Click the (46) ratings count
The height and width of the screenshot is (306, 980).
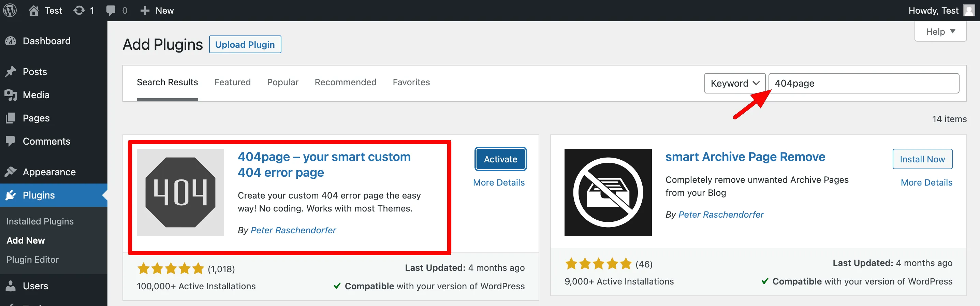click(x=644, y=264)
